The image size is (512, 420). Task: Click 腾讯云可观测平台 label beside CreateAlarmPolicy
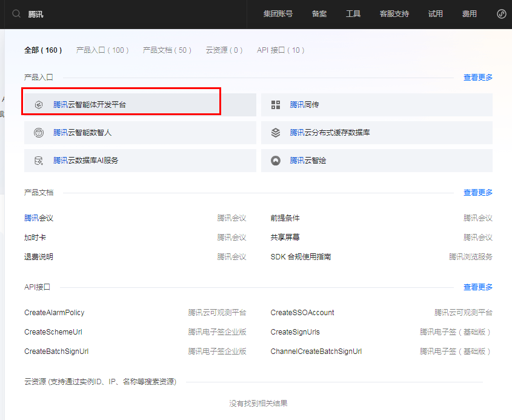pos(217,313)
